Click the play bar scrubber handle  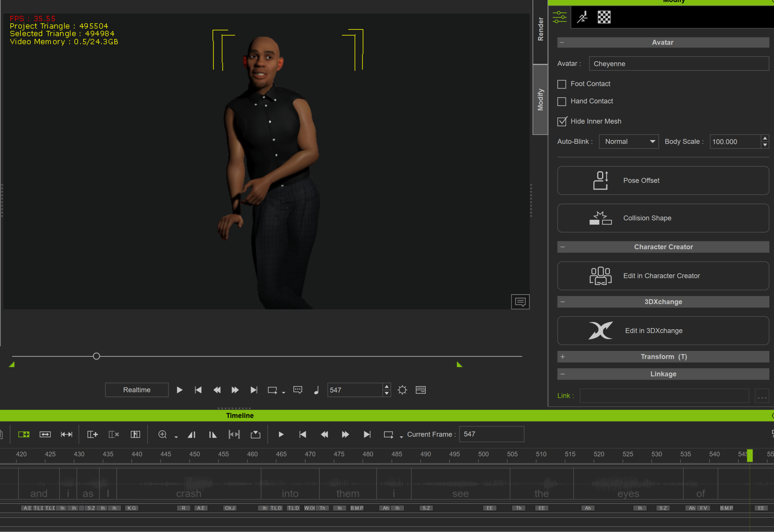(96, 356)
